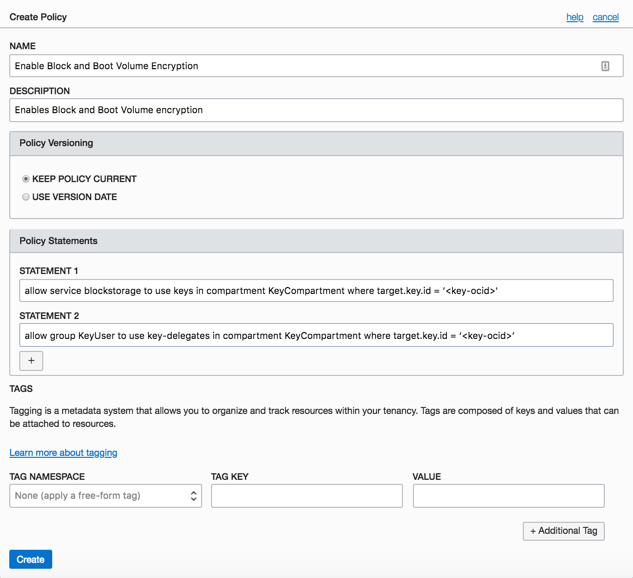Click the Policy Statements section header
This screenshot has height=578, width=633.
58,241
